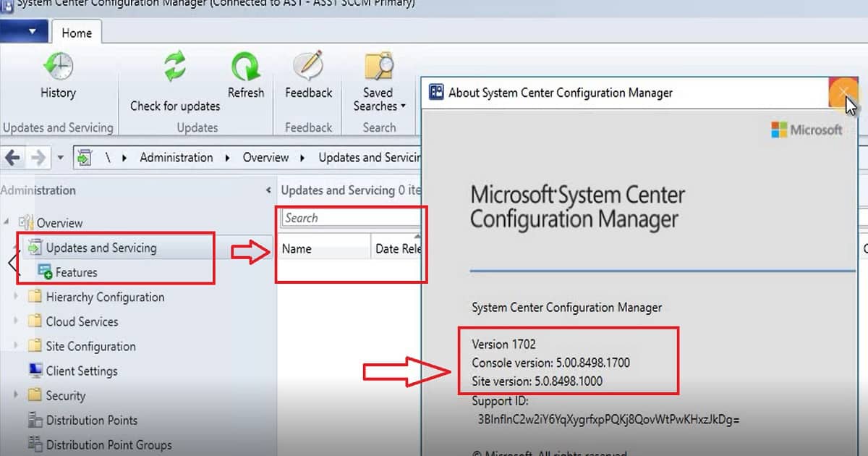The height and width of the screenshot is (456, 868).
Task: Click the breadcrumb root node icon
Action: click(85, 157)
